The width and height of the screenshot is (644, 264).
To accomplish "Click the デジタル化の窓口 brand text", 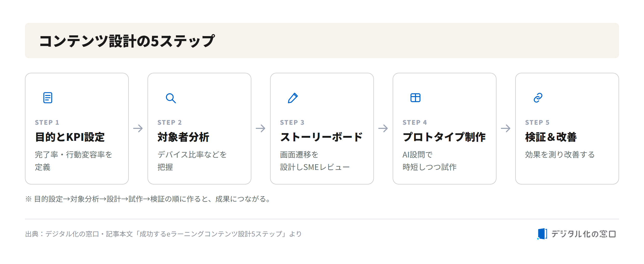I will click(x=583, y=234).
